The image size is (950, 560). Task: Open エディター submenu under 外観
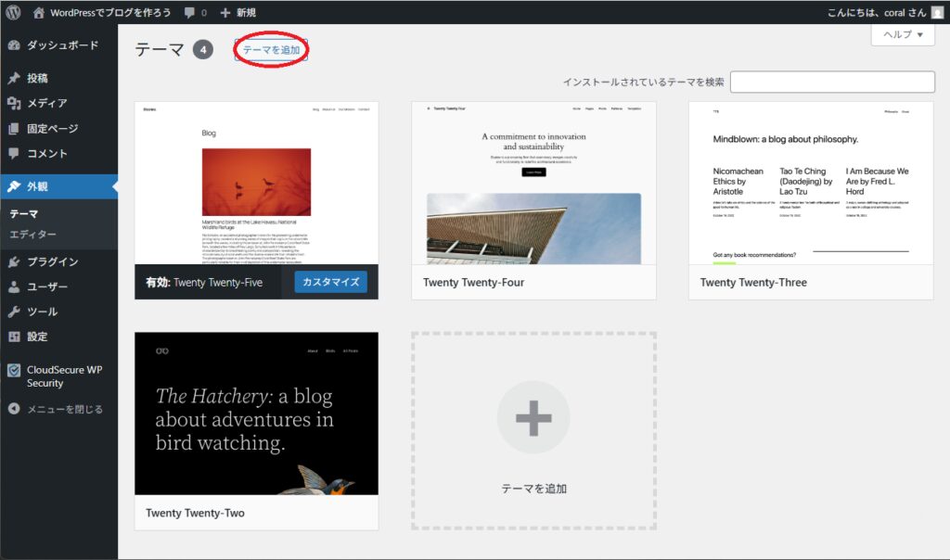point(32,235)
